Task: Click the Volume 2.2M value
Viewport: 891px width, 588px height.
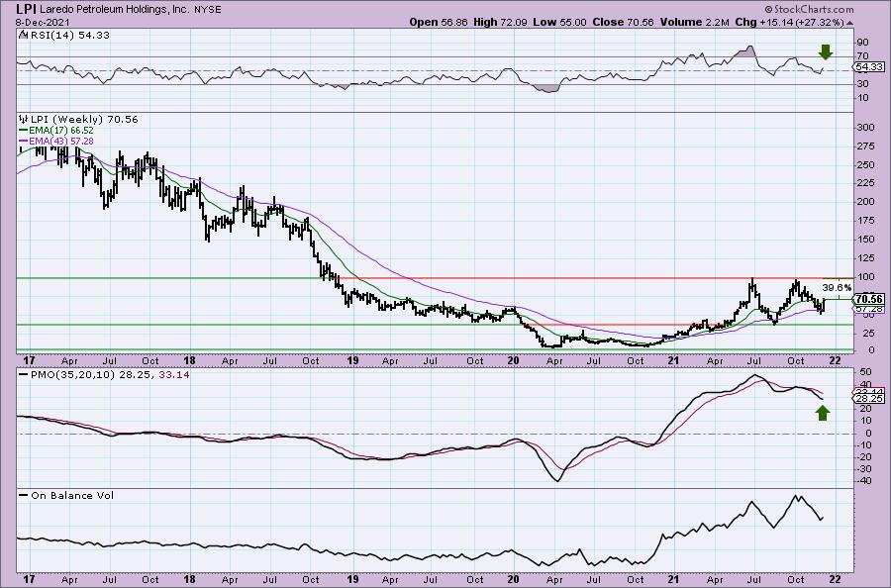Action: point(694,22)
